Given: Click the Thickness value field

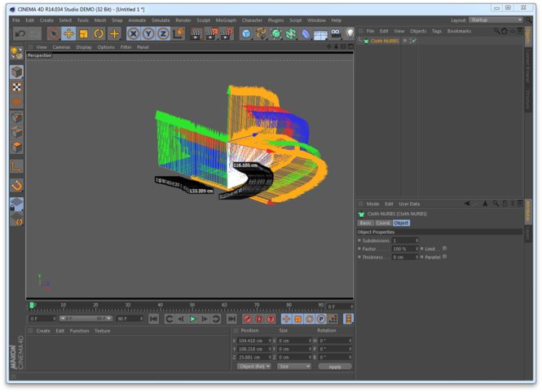Looking at the screenshot, I should coord(403,258).
